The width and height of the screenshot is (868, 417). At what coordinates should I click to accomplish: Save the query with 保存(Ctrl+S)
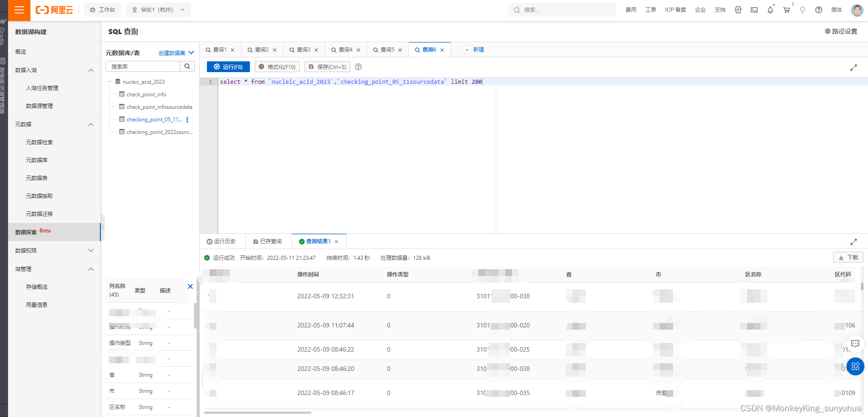click(327, 67)
